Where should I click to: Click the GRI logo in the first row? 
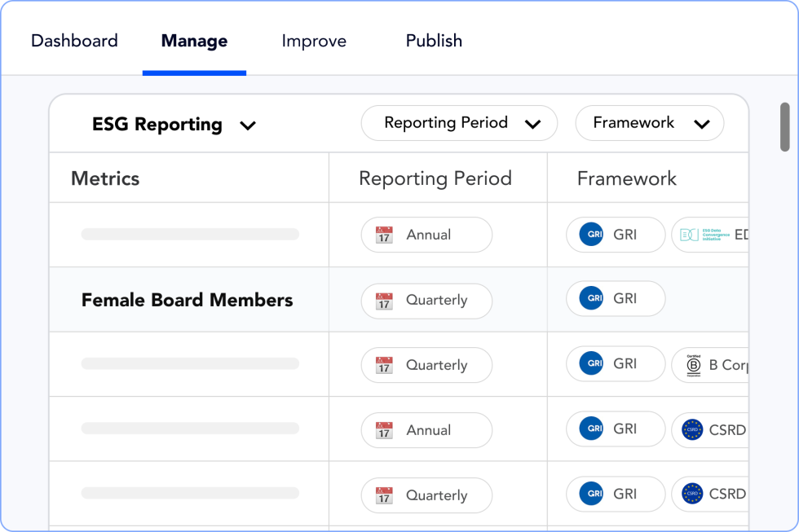(591, 235)
